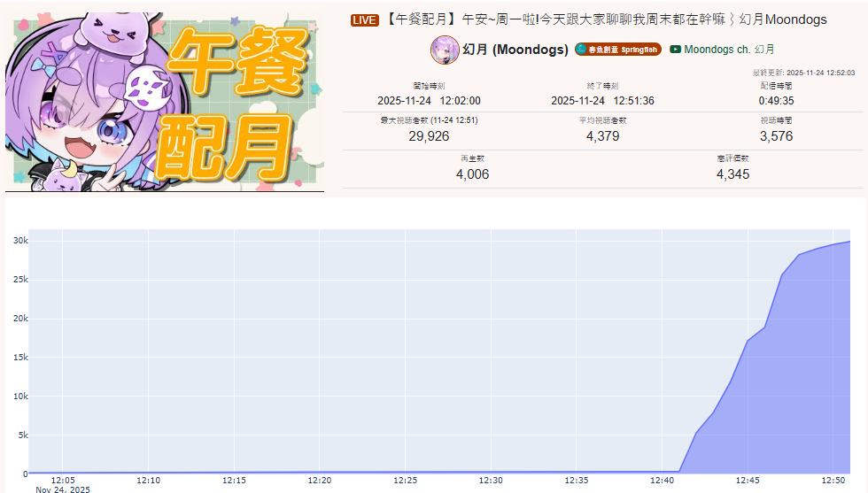Click the YouTube icon beside Moondogs ch.
Screen dimensions: 868x493
(676, 50)
